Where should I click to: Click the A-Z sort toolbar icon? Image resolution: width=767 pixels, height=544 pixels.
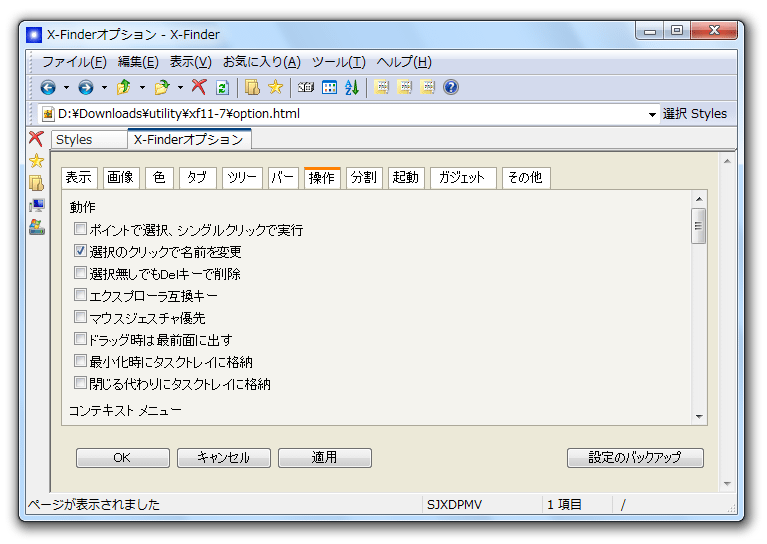click(x=352, y=88)
